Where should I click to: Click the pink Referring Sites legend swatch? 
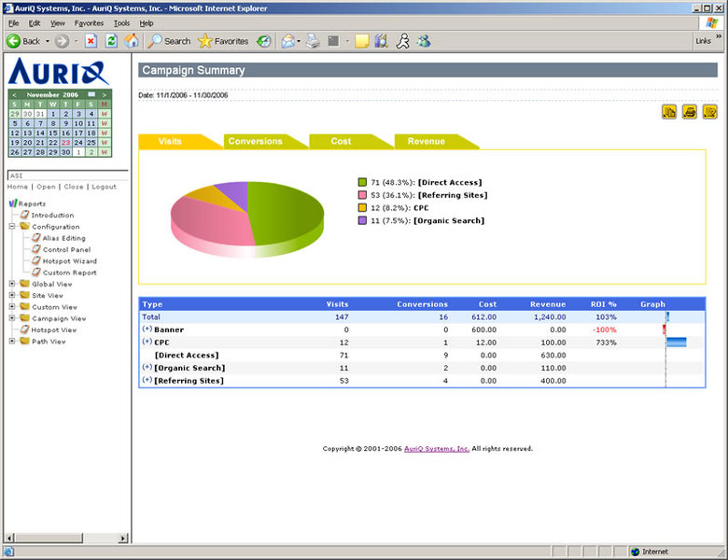click(363, 195)
